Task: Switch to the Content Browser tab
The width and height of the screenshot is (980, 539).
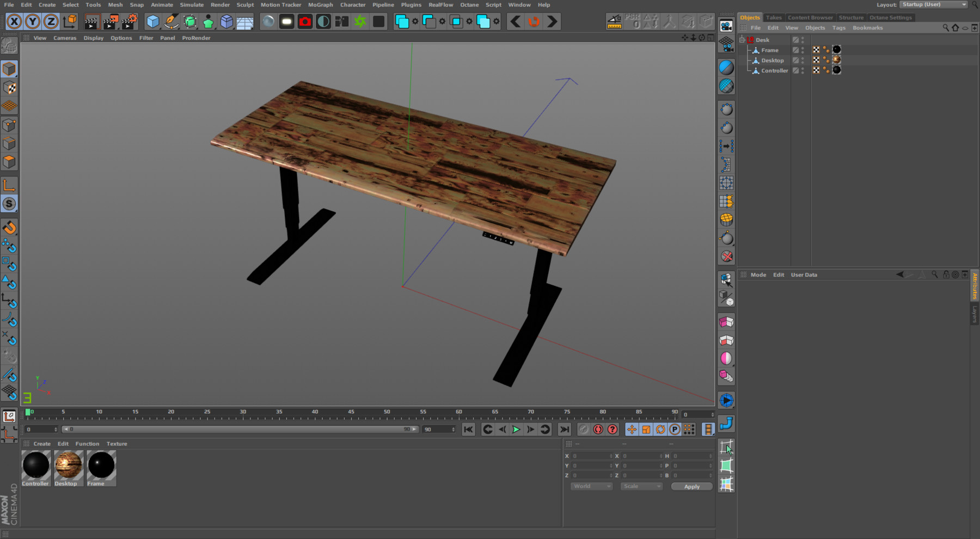Action: point(810,17)
